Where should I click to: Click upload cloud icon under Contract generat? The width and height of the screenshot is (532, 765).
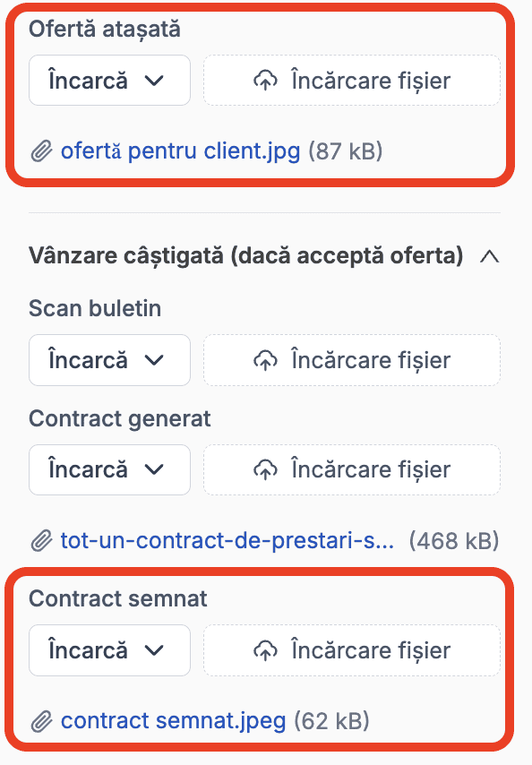pos(265,469)
